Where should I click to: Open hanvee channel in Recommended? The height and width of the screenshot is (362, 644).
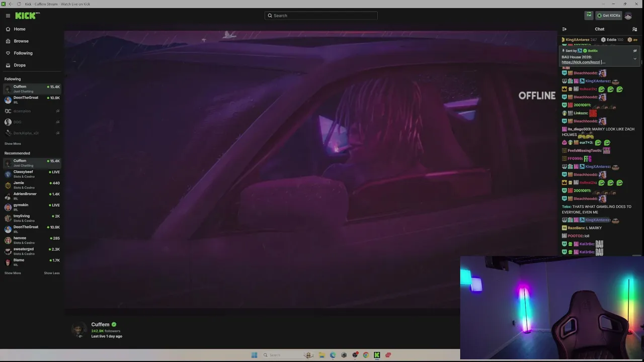31,240
